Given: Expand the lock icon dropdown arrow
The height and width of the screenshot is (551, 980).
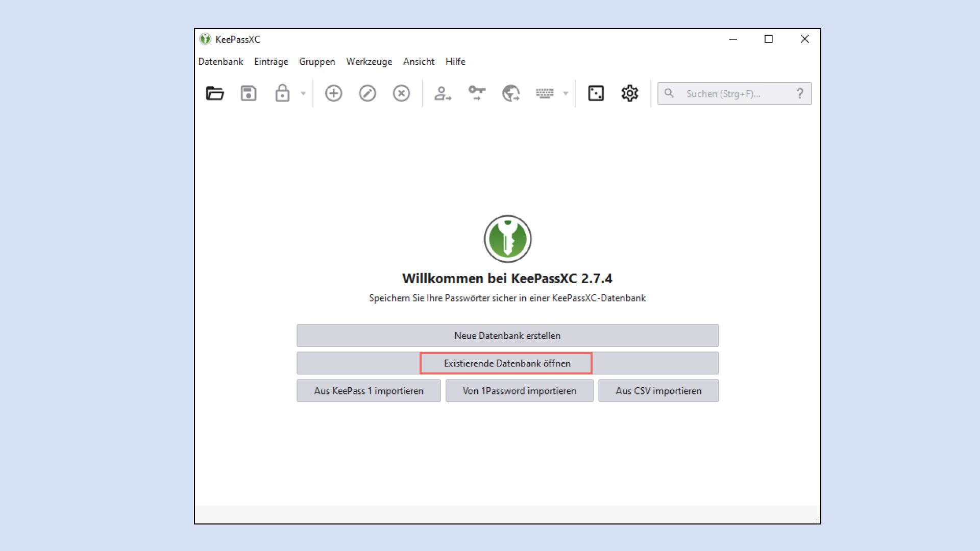Looking at the screenshot, I should pyautogui.click(x=302, y=94).
